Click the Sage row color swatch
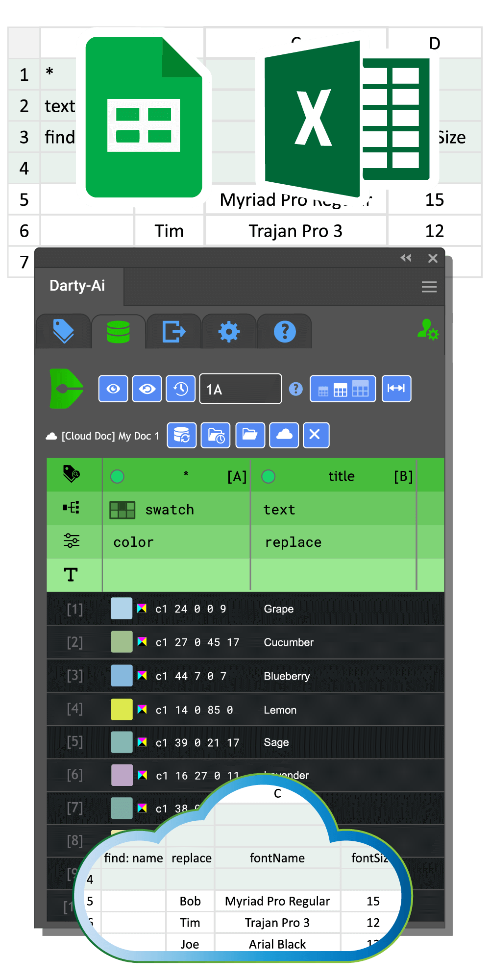The height and width of the screenshot is (980, 490). (x=122, y=742)
